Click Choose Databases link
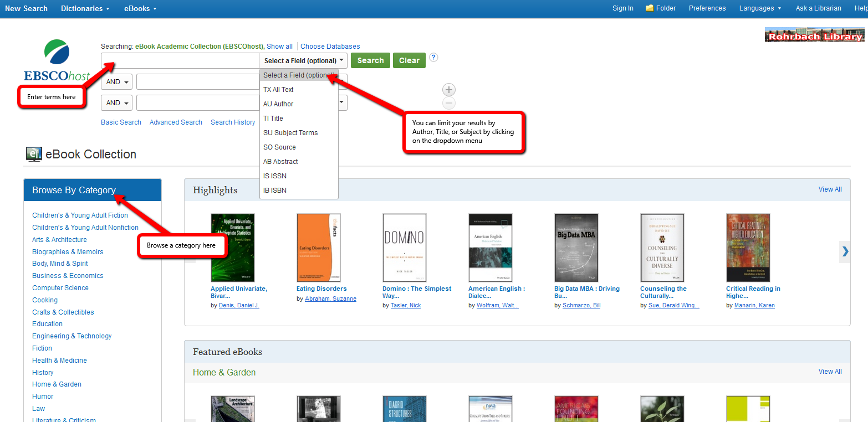This screenshot has width=868, height=422. pyautogui.click(x=330, y=47)
